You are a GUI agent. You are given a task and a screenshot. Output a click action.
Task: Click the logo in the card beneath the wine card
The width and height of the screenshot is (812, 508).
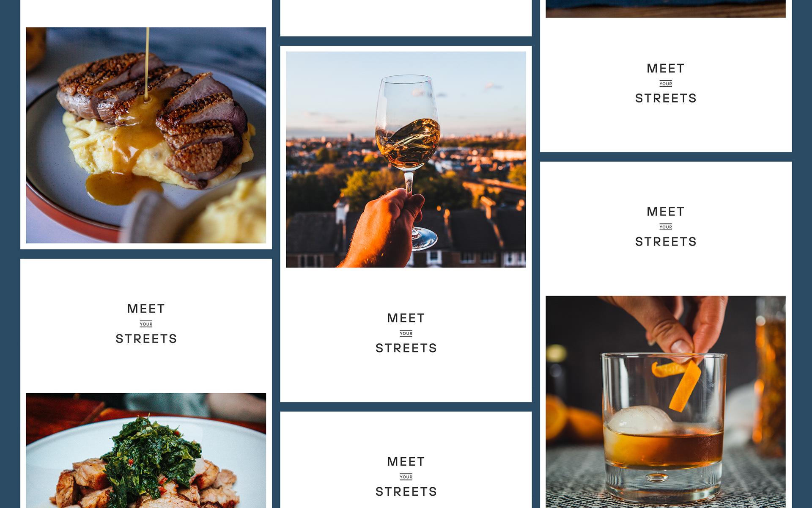pos(406,477)
